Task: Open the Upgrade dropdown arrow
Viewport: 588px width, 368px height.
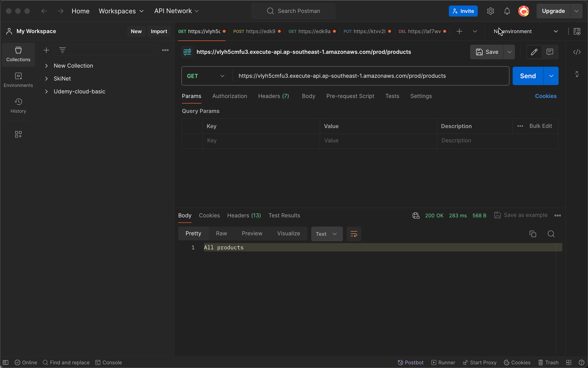Action: pyautogui.click(x=576, y=11)
